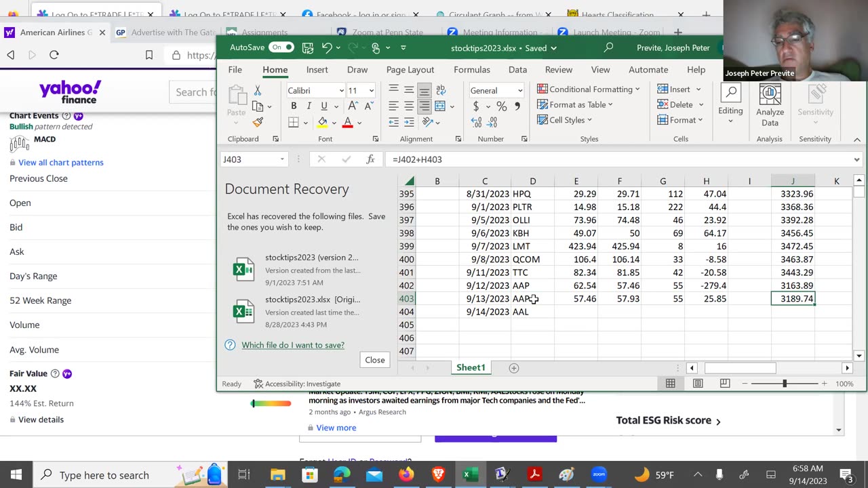Click the Analyze Data button
Screen dimensions: 868x488
tap(770, 105)
